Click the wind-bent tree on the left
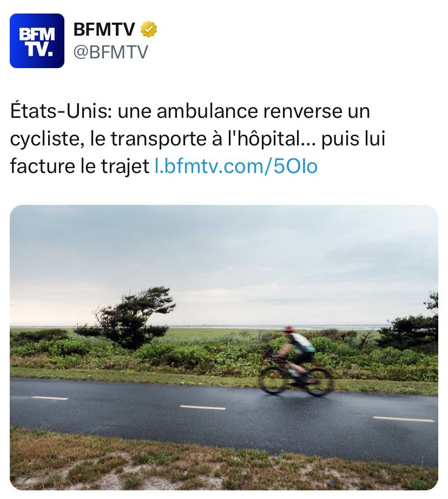Viewport: 448px width, 499px height. click(127, 317)
